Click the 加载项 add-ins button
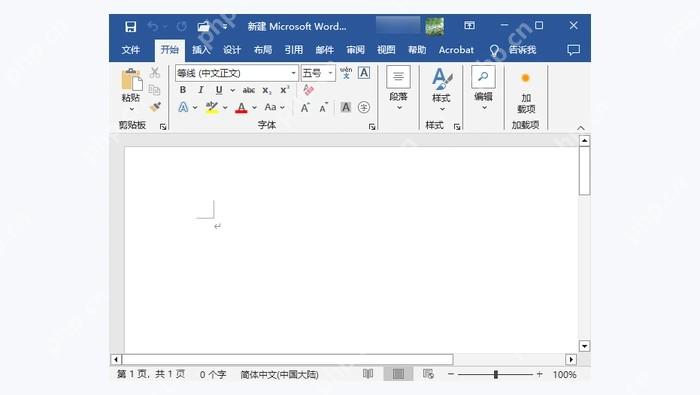Screen dimensions: 700x395 pos(526,93)
